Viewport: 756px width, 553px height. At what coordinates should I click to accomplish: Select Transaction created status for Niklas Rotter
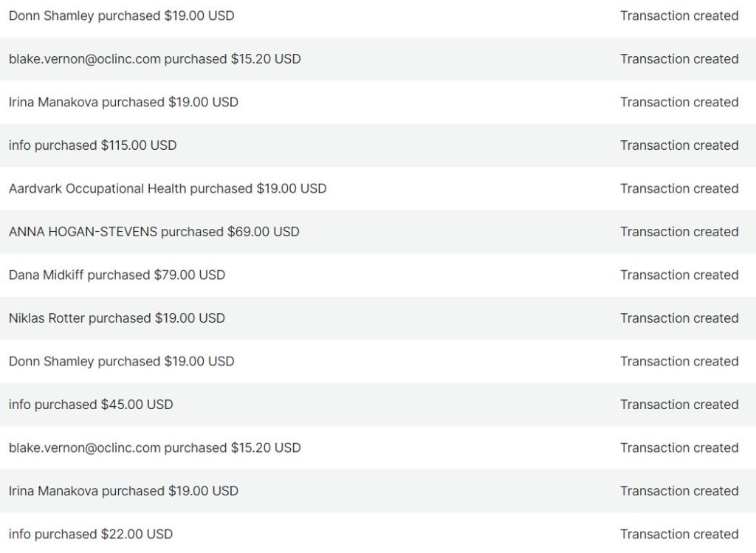678,318
